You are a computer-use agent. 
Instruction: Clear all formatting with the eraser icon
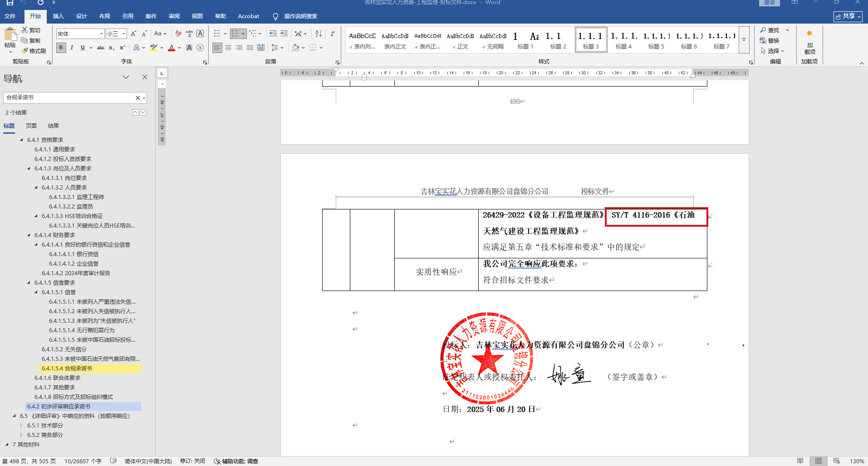[x=178, y=34]
